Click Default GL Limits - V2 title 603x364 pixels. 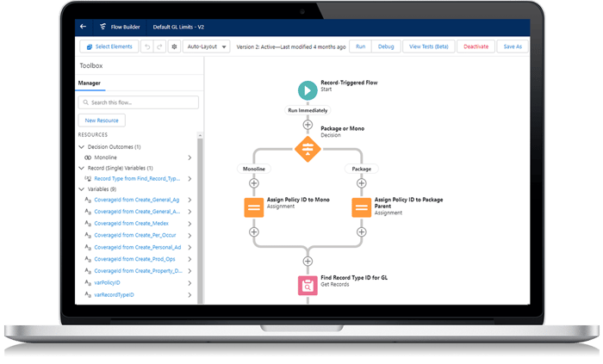pyautogui.click(x=178, y=27)
